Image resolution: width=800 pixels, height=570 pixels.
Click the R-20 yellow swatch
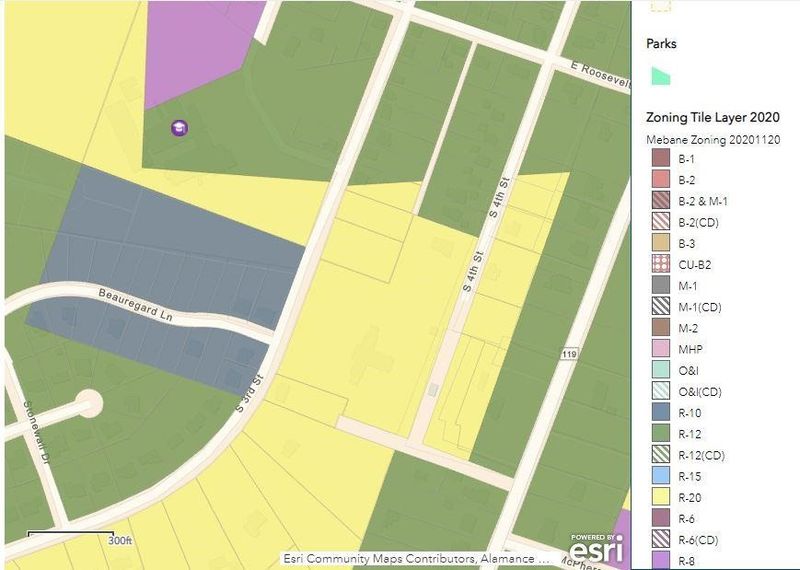(661, 497)
